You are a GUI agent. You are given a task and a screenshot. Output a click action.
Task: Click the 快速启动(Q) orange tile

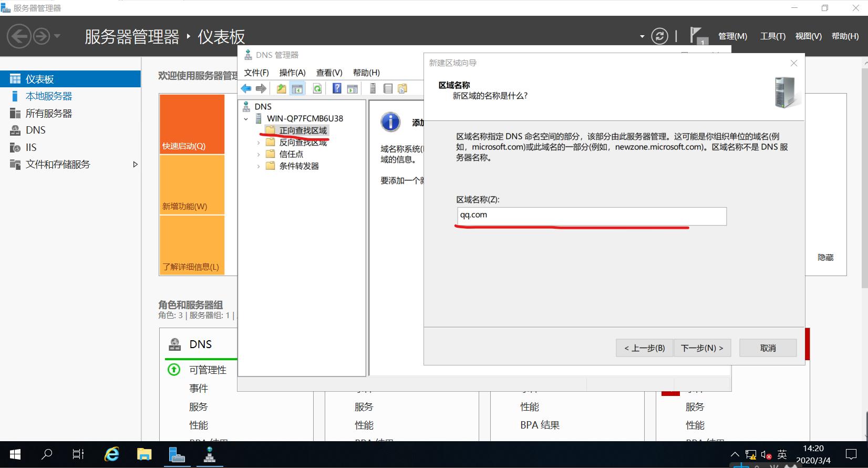coord(192,124)
